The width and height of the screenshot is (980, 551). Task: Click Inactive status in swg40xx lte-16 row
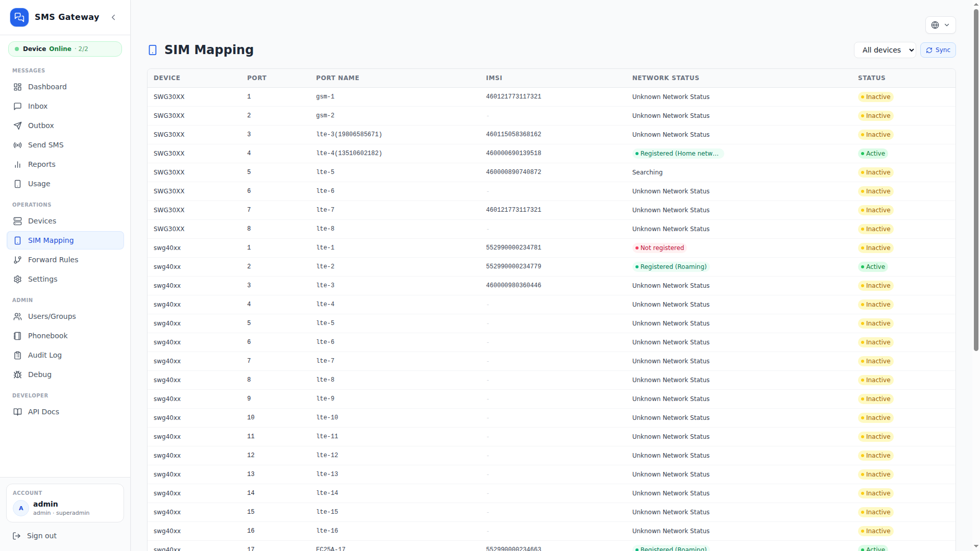tap(875, 531)
